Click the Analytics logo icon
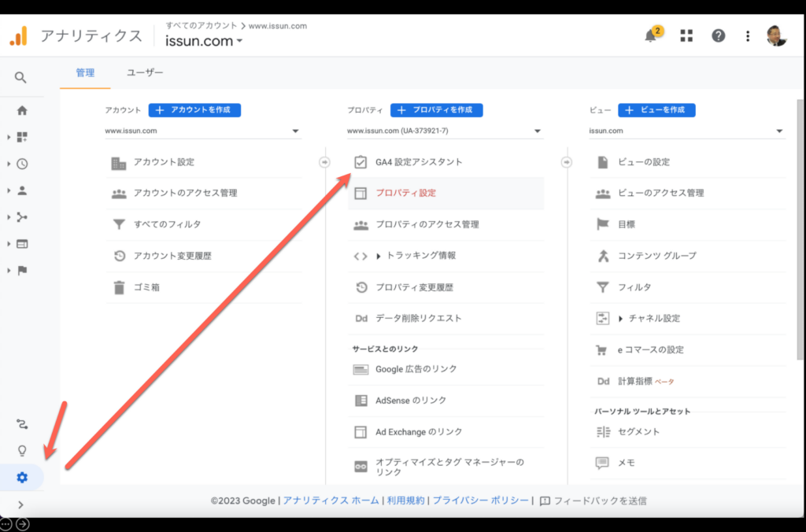 pos(19,36)
